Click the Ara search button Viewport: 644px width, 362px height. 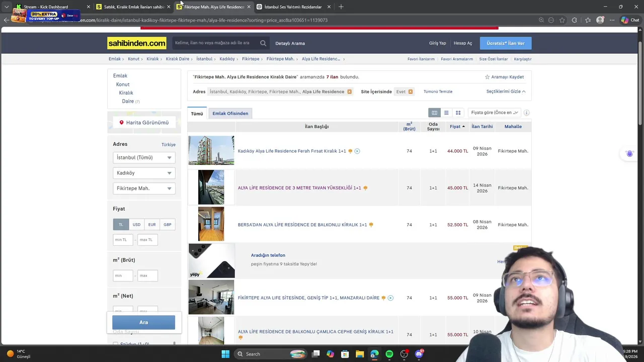[143, 322]
